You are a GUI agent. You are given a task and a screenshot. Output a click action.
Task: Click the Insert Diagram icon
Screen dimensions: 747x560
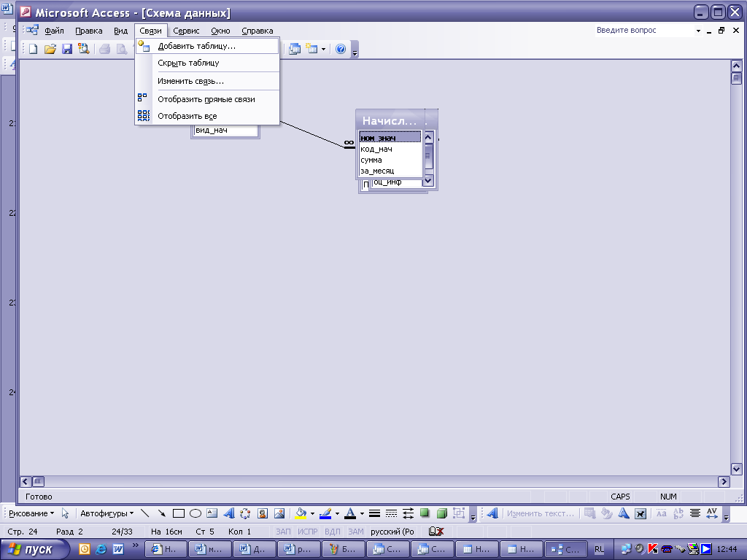[245, 513]
